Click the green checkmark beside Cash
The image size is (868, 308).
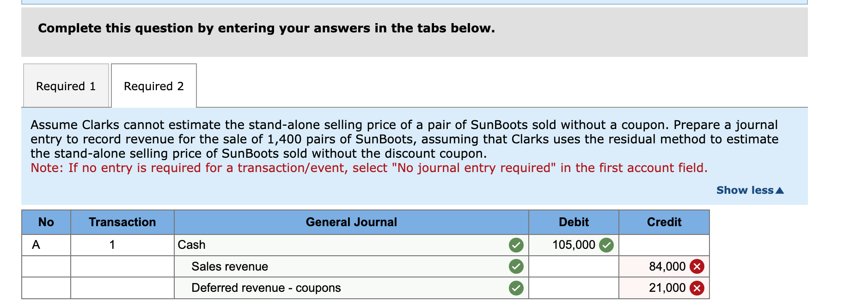516,245
